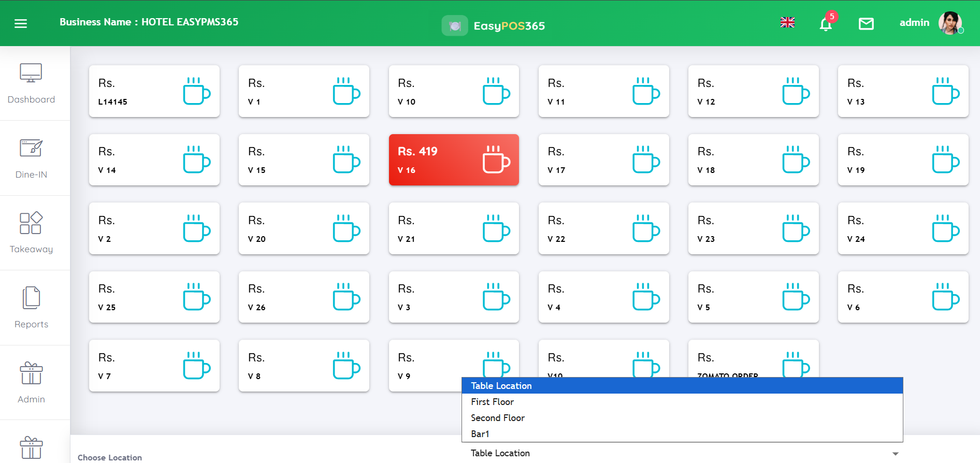Click the bottom gift icon in sidebar

31,448
